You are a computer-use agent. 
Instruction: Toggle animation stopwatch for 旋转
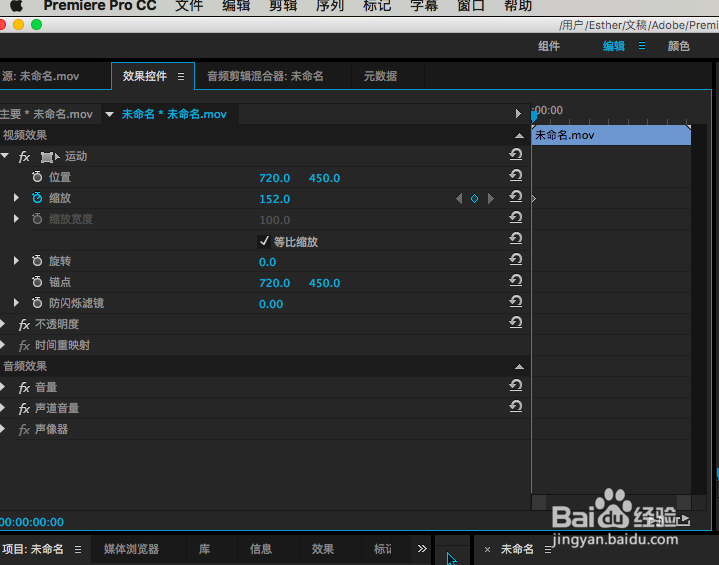[x=37, y=260]
